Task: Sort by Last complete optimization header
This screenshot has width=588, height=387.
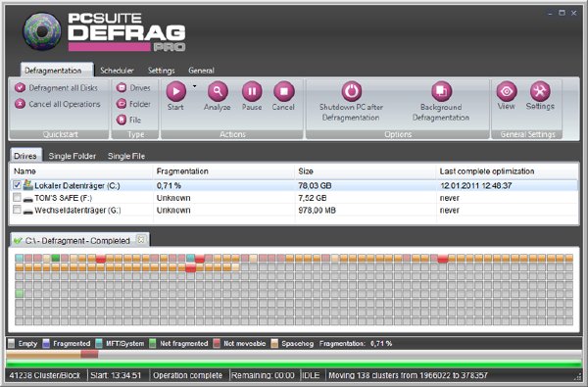Action: click(x=507, y=171)
